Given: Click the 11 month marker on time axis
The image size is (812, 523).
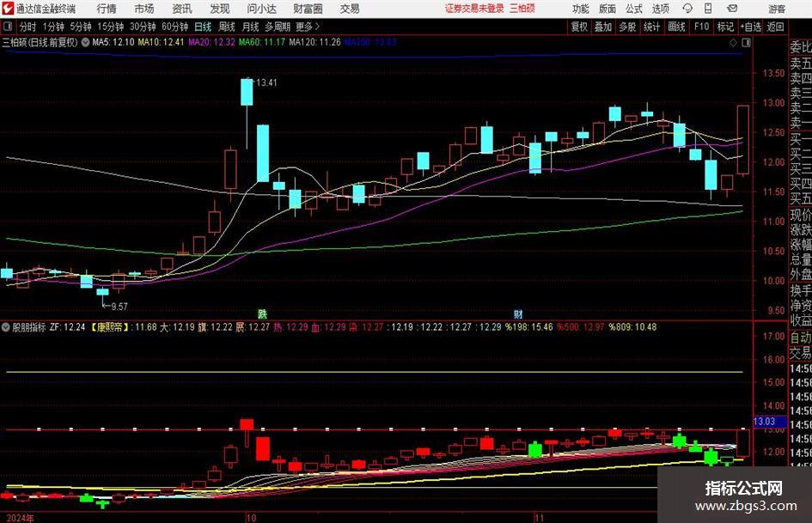Looking at the screenshot, I should (539, 518).
